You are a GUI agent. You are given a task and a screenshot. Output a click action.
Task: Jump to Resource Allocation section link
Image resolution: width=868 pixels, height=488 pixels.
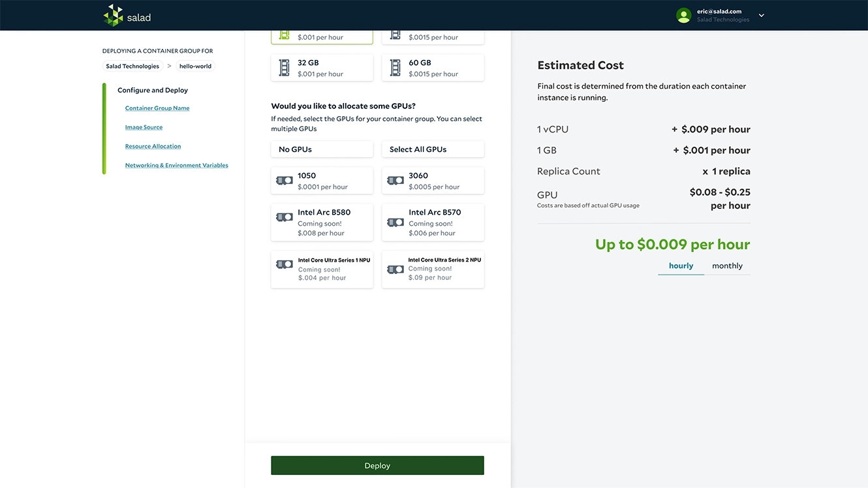tap(153, 147)
